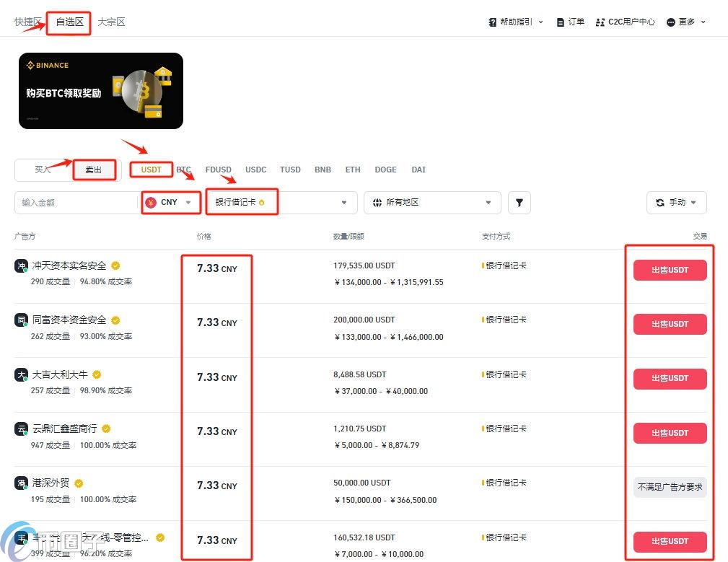The width and height of the screenshot is (728, 562).
Task: Click the 输入金额 amount input field
Action: point(76,202)
